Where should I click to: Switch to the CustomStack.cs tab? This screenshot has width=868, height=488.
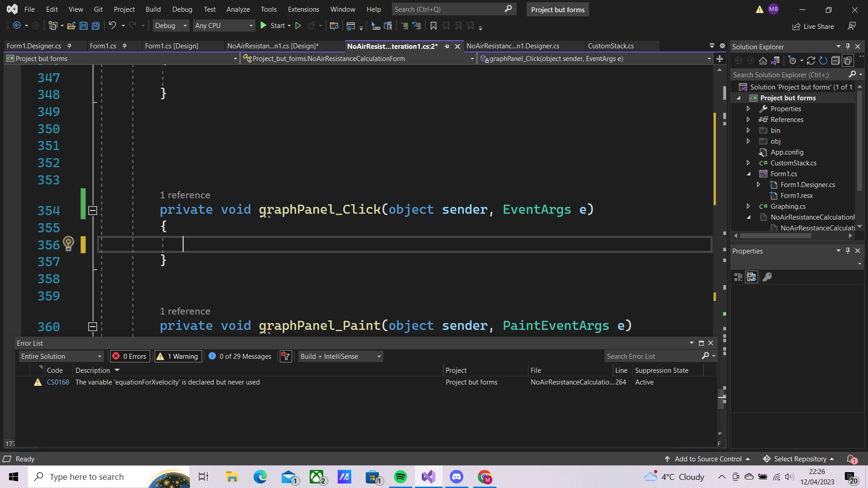611,46
